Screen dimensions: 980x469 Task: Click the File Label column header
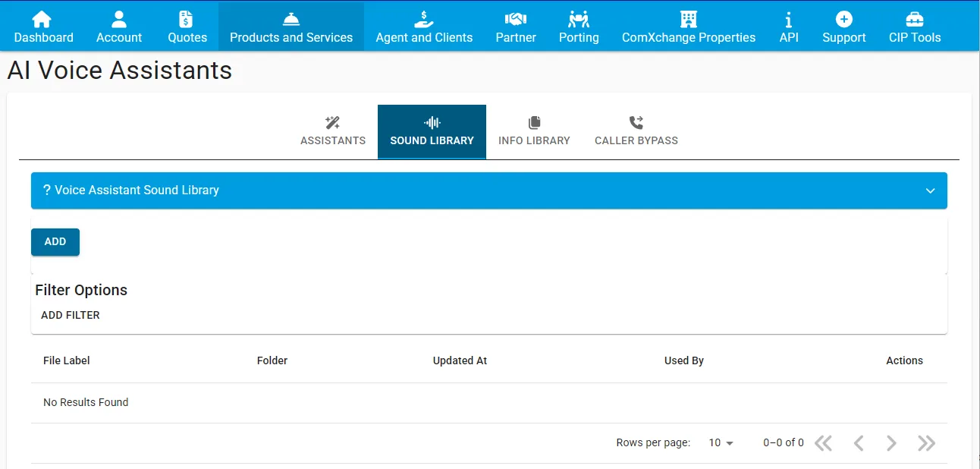coord(67,360)
